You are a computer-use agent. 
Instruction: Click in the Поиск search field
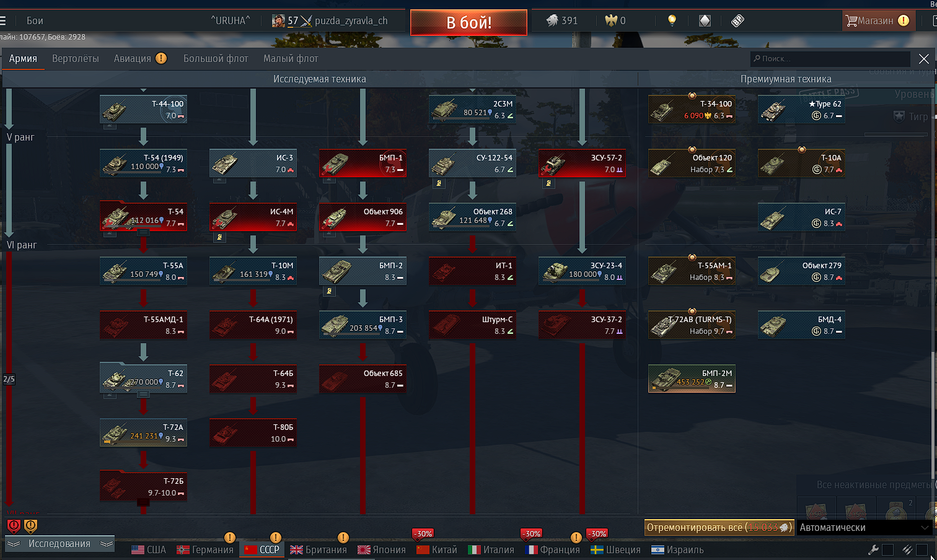point(830,58)
